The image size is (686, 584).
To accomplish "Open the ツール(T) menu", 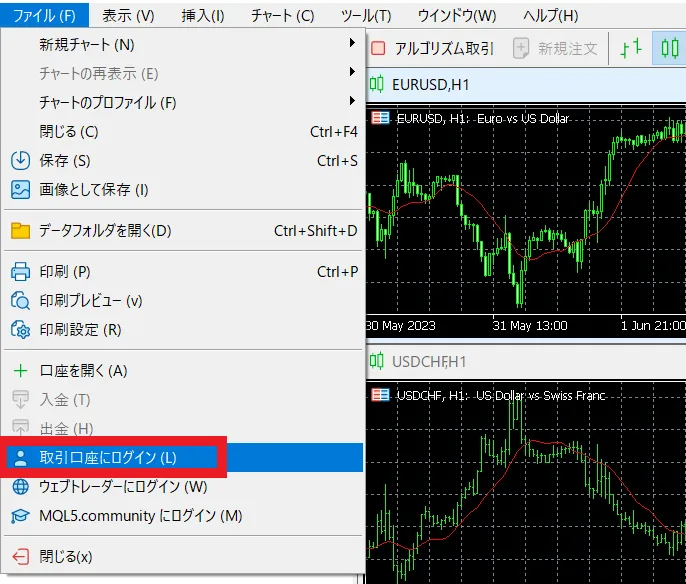I will 366,16.
